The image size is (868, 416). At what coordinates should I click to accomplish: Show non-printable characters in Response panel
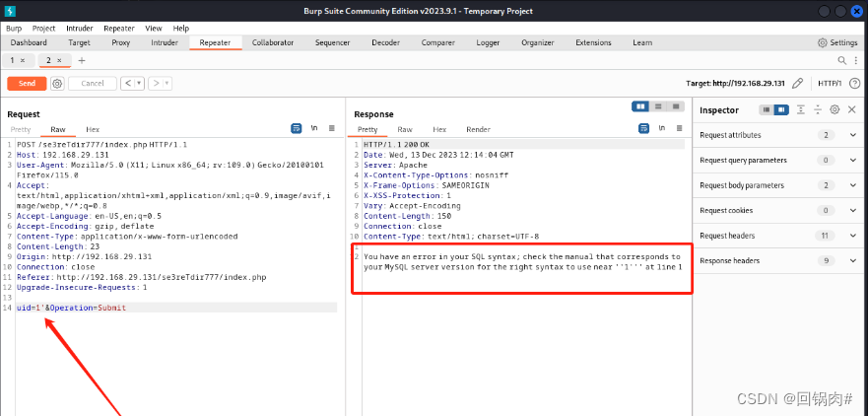pyautogui.click(x=661, y=128)
